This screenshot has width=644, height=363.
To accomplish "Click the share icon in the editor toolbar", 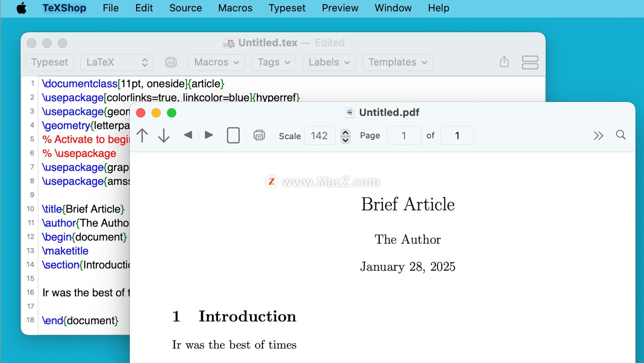I will (x=504, y=62).
